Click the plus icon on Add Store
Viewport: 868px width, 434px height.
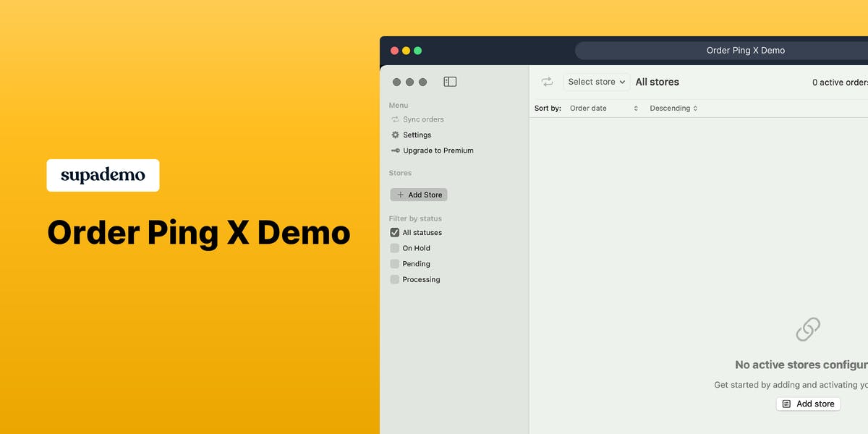tap(401, 195)
